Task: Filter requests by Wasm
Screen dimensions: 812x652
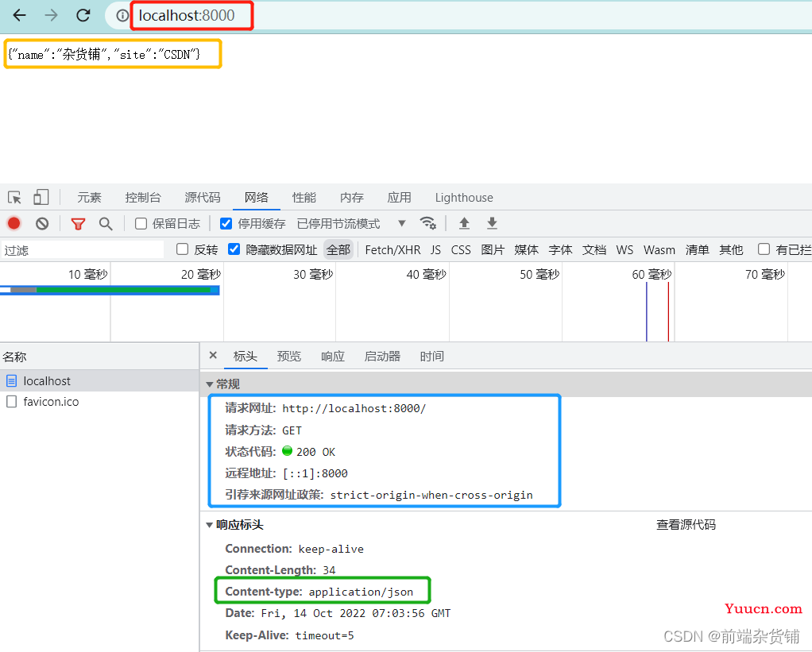Action: coord(659,250)
